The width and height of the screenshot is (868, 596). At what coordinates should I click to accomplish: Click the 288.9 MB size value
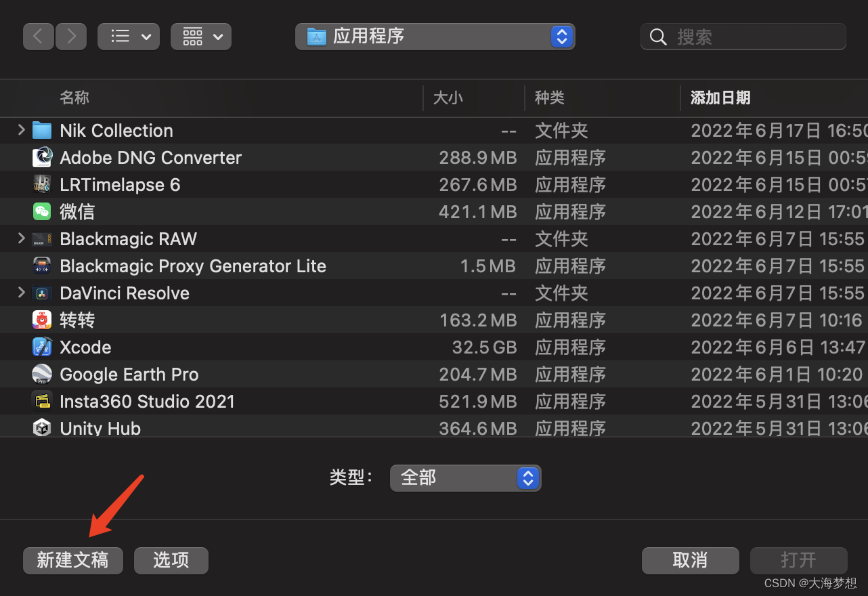coord(478,158)
